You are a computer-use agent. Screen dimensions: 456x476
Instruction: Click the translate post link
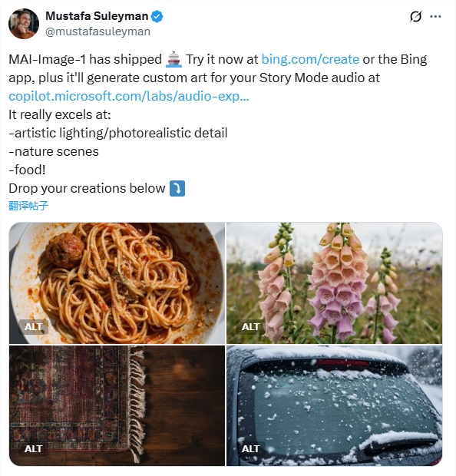click(28, 206)
